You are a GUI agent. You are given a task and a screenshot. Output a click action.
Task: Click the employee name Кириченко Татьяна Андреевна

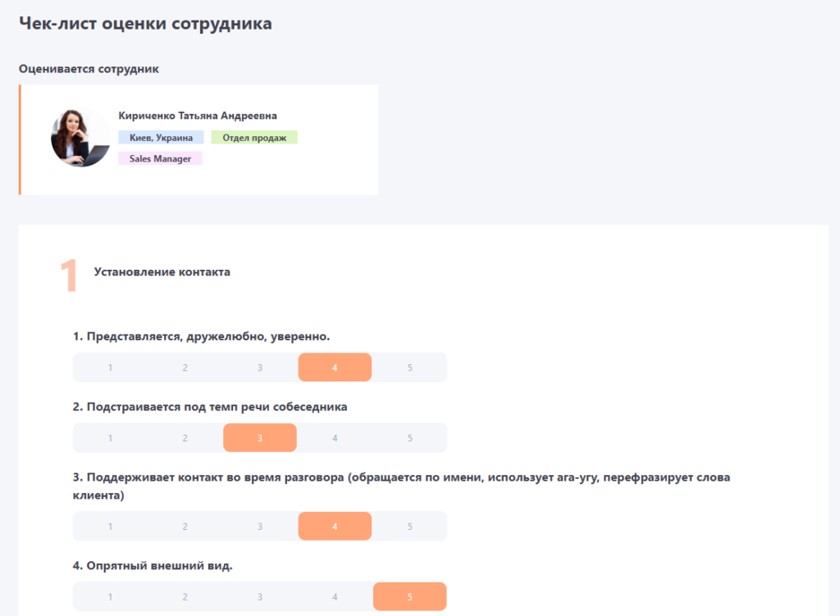(x=197, y=116)
